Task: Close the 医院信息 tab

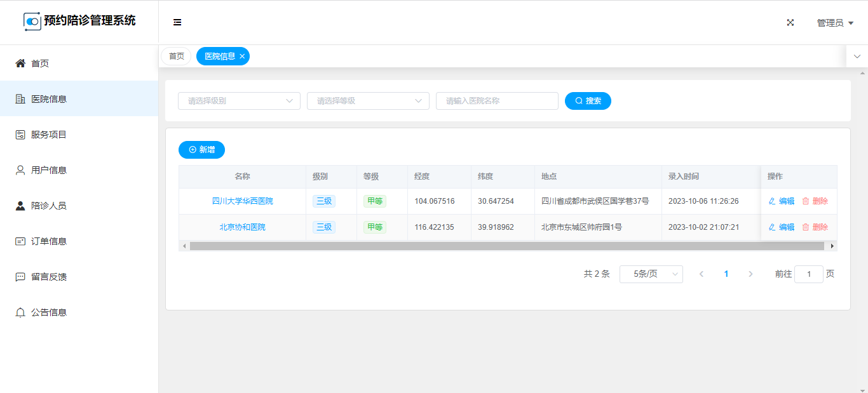Action: (242, 57)
